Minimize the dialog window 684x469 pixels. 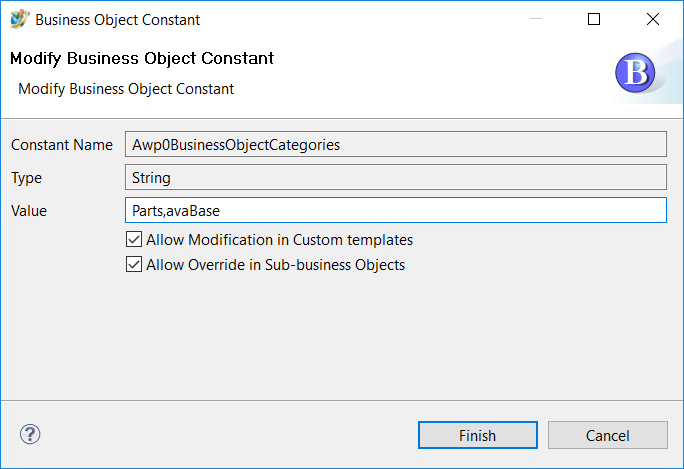click(535, 19)
